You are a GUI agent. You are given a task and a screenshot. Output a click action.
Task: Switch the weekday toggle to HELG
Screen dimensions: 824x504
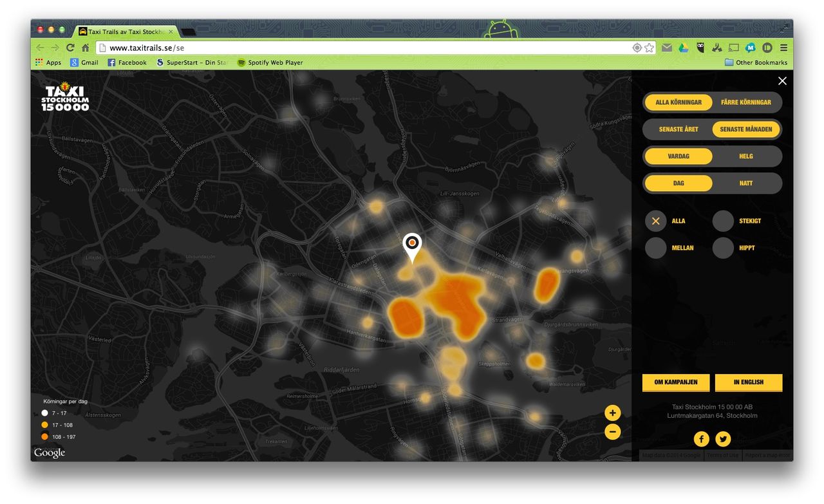[746, 156]
